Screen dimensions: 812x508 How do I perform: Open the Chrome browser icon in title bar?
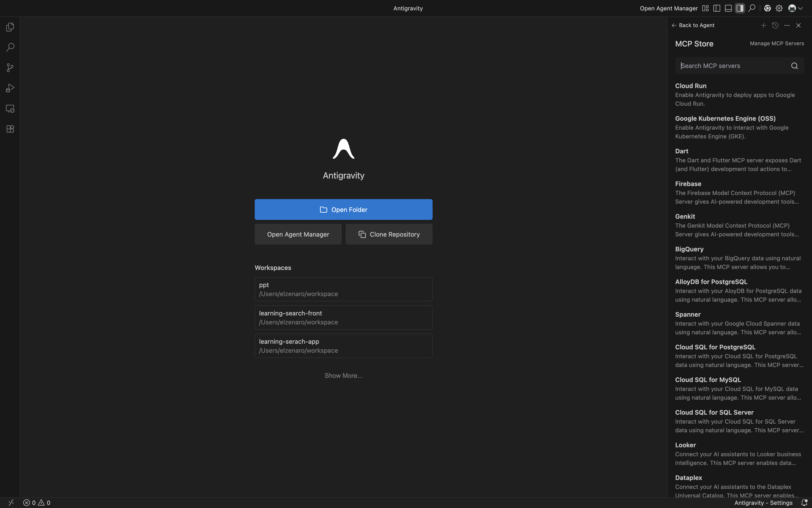(767, 8)
